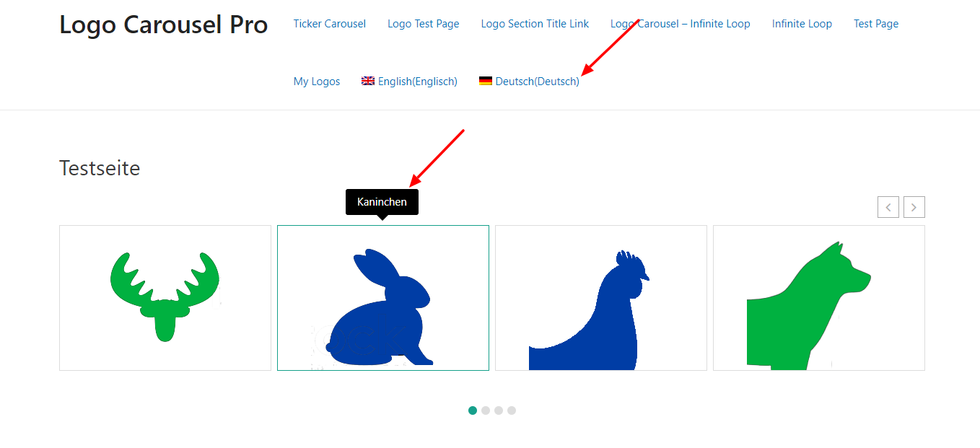Click the previous slide arrow button

pos(888,207)
